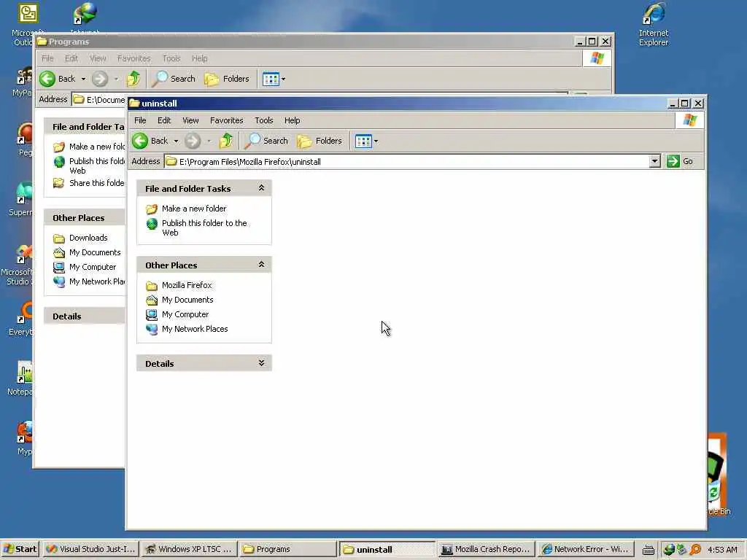Click My Computer icon in uninstall sidebar

[x=152, y=315]
